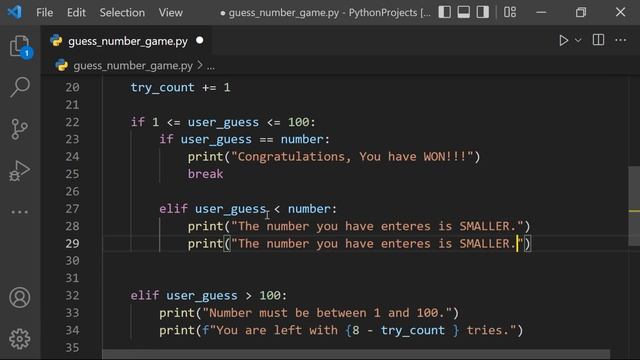Click try_count on line 20
Image resolution: width=640 pixels, height=360 pixels.
(162, 87)
